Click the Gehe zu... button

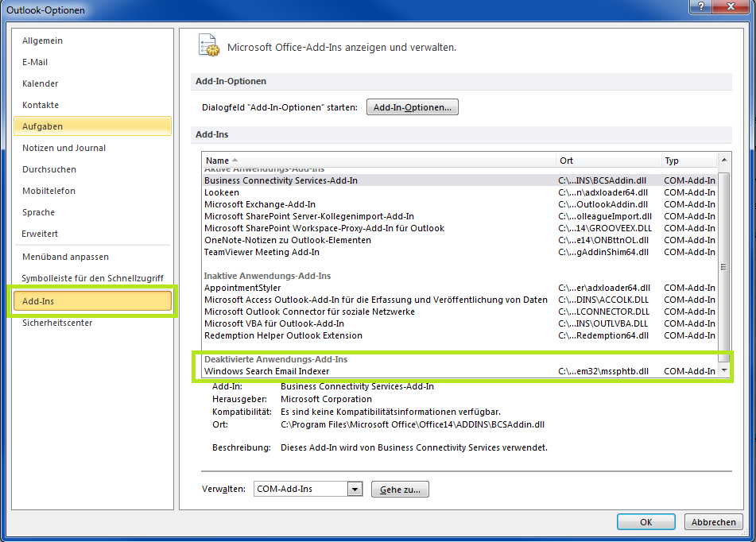(400, 490)
